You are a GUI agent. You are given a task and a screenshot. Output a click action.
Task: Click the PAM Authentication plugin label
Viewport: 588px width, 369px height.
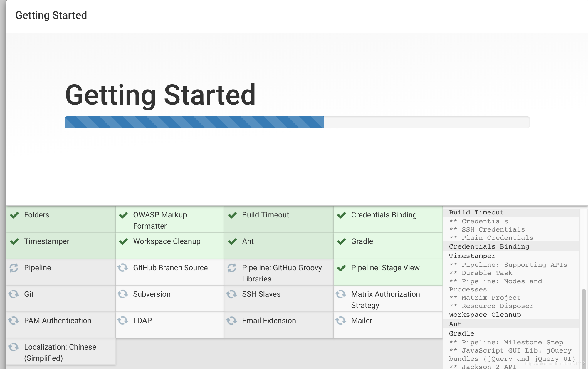point(58,321)
